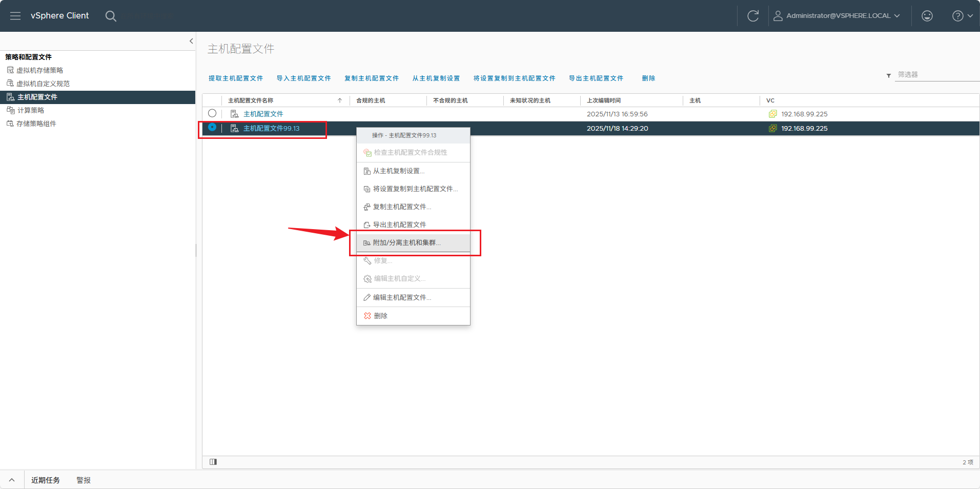
Task: Open the smiley feedback icon
Action: click(927, 16)
